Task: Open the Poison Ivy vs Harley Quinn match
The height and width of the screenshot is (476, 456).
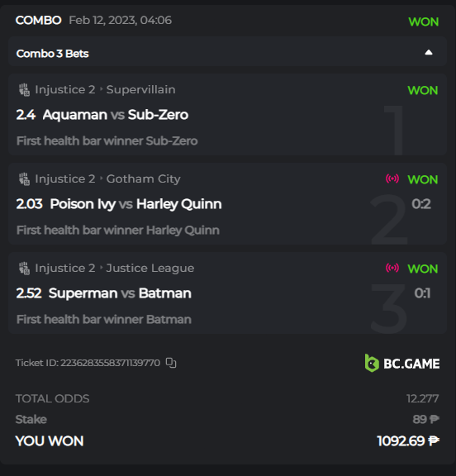Action: (135, 204)
